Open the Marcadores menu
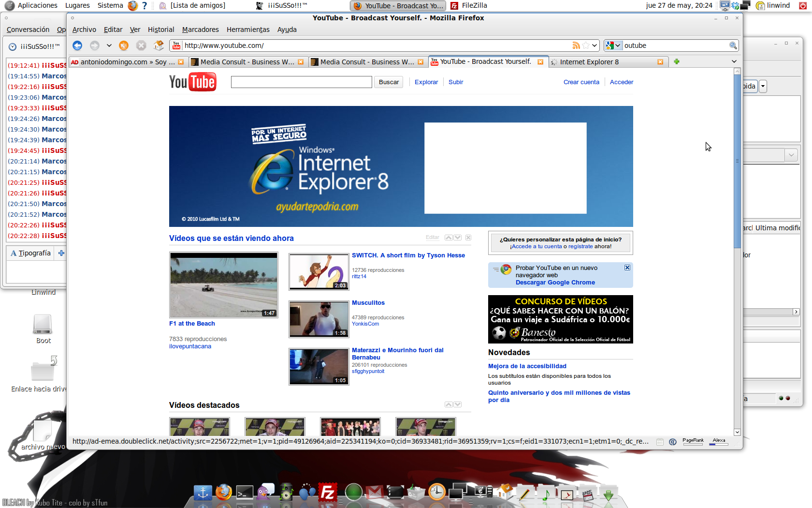The height and width of the screenshot is (508, 812). pos(200,30)
